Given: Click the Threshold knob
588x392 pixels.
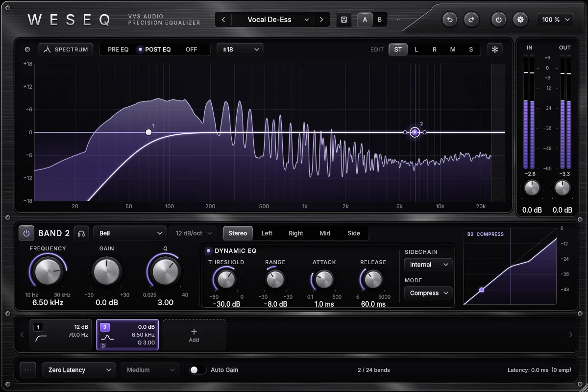Looking at the screenshot, I should (x=226, y=279).
